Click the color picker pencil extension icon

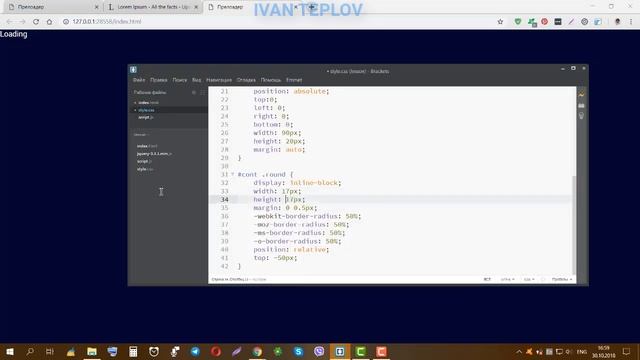click(x=571, y=22)
